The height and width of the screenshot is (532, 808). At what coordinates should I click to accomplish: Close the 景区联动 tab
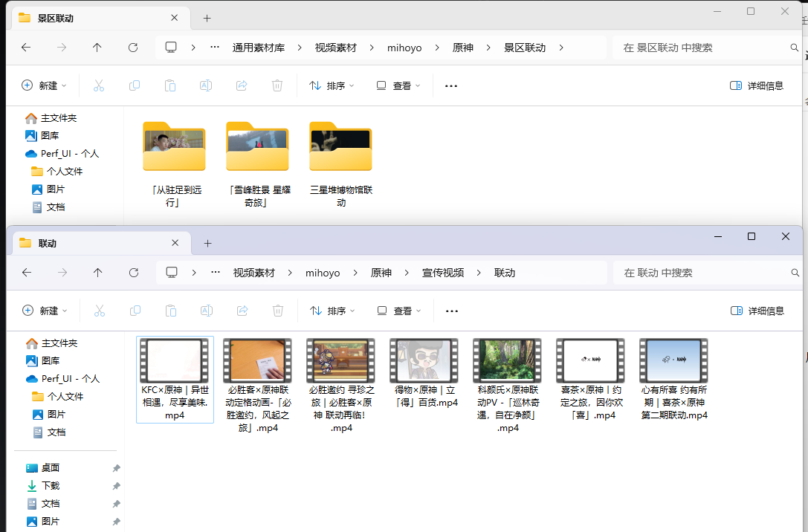tap(174, 18)
